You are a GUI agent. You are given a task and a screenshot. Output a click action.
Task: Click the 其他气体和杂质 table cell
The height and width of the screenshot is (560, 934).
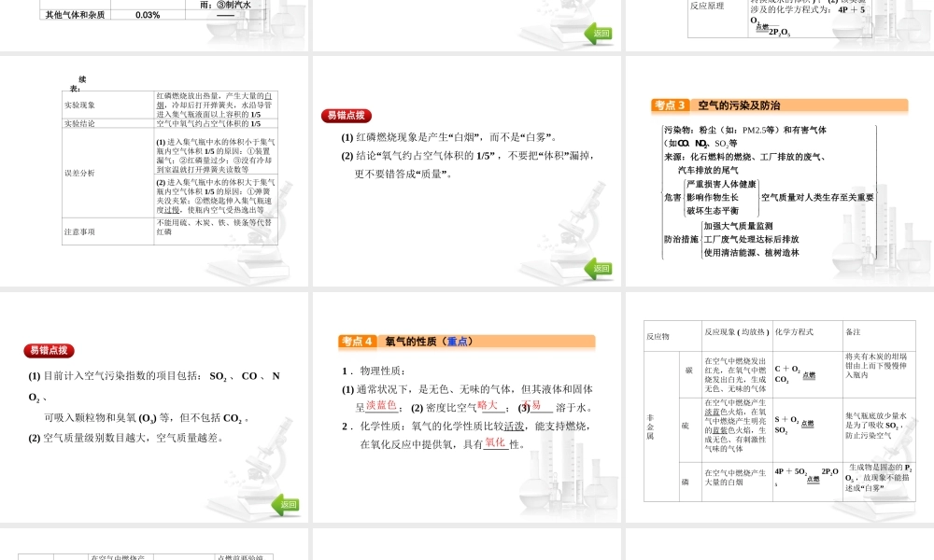tap(75, 15)
